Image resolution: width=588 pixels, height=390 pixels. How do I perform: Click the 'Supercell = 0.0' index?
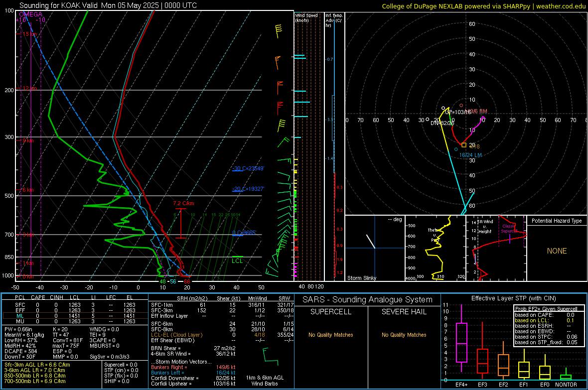tap(121, 365)
